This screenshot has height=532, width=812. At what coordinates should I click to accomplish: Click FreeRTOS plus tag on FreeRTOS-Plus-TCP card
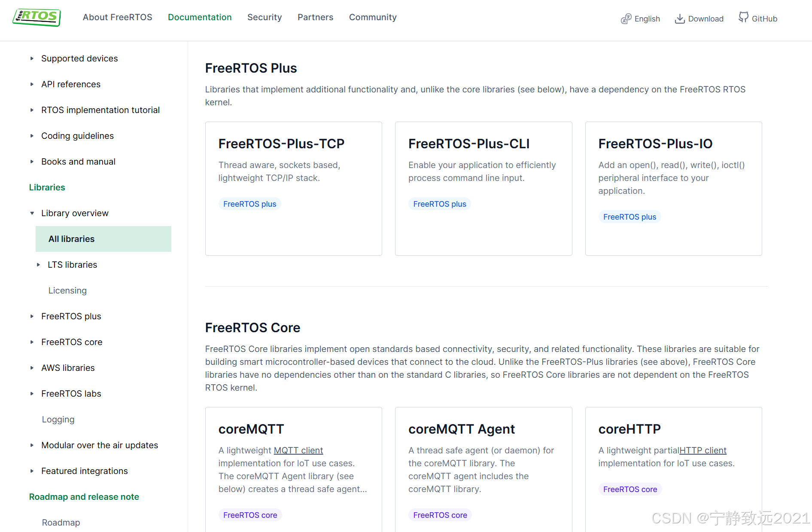click(249, 204)
